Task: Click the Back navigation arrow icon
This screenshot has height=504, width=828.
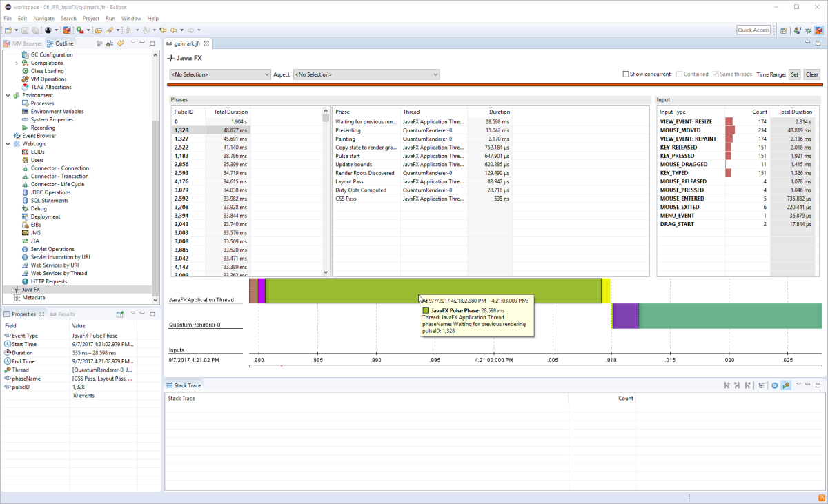Action: 173,30
